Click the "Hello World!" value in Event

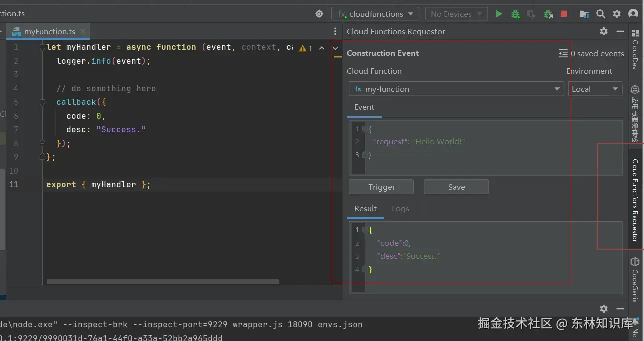coord(438,142)
